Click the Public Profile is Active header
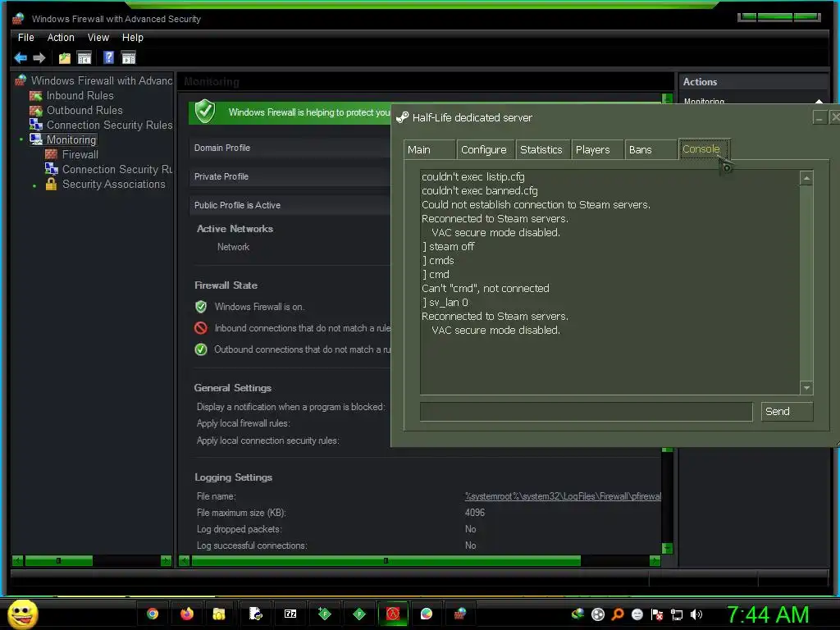840x630 pixels. [x=290, y=205]
